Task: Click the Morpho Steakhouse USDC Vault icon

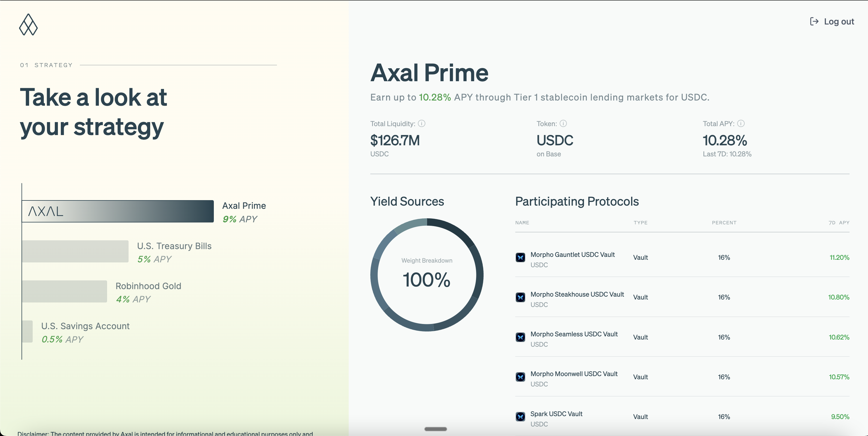Action: [x=520, y=297]
